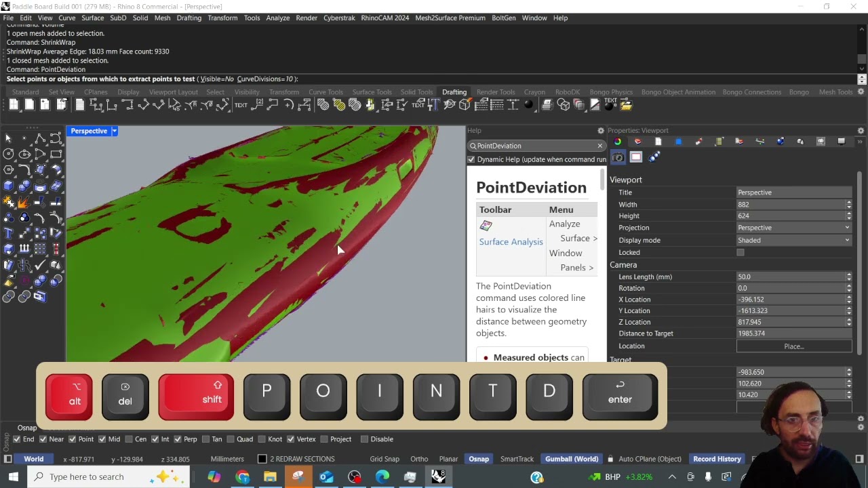Click the Surface Analysis toolbar icon in Help

486,226
